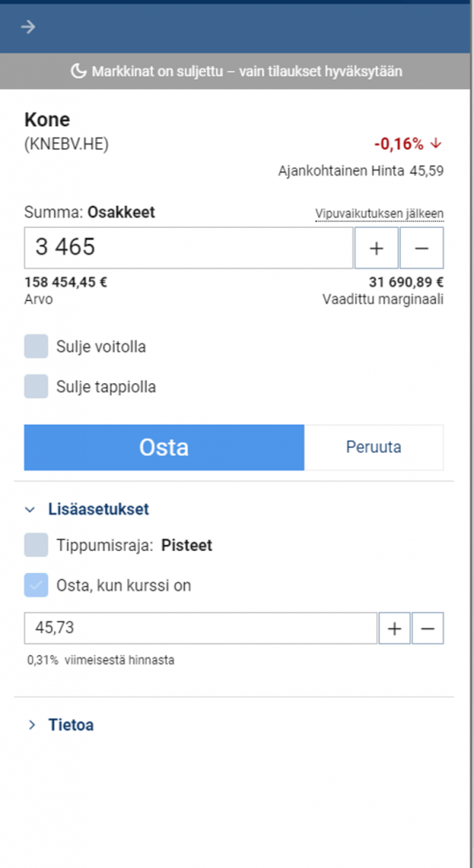Raise the 45,73 order price with plus
Image resolution: width=474 pixels, height=868 pixels.
coord(394,628)
